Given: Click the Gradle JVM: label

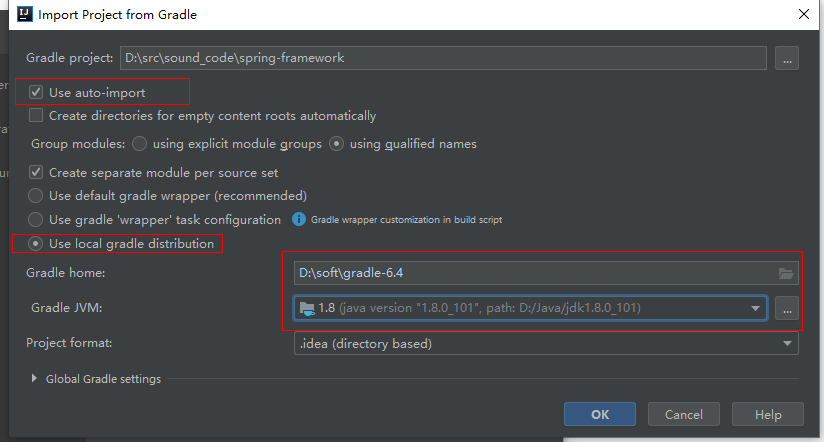Looking at the screenshot, I should coord(67,307).
